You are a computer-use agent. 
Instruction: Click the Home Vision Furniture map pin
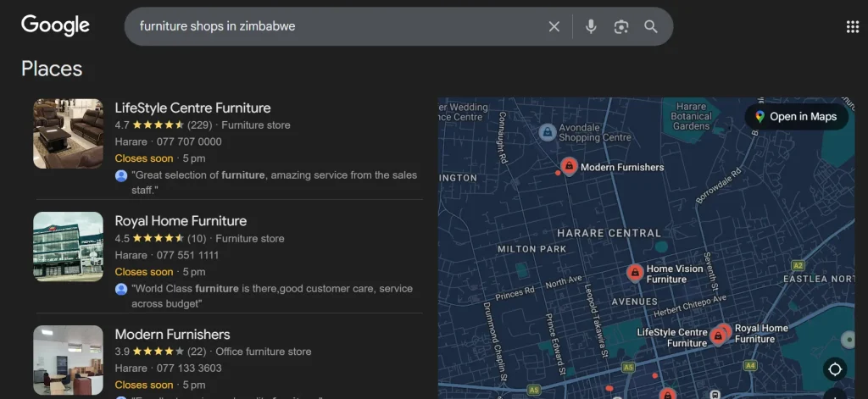[x=634, y=273]
